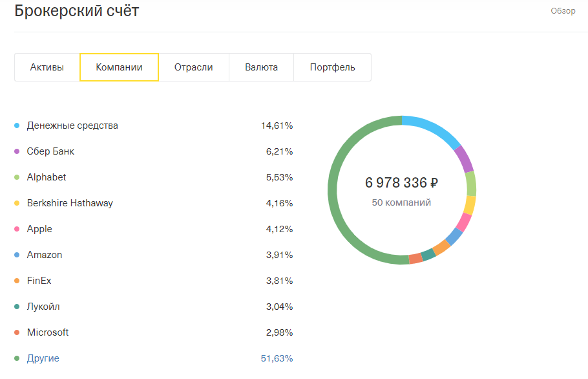Click the large green Другие donut segment
Image resolution: width=588 pixels, height=379 pixels.
333,190
